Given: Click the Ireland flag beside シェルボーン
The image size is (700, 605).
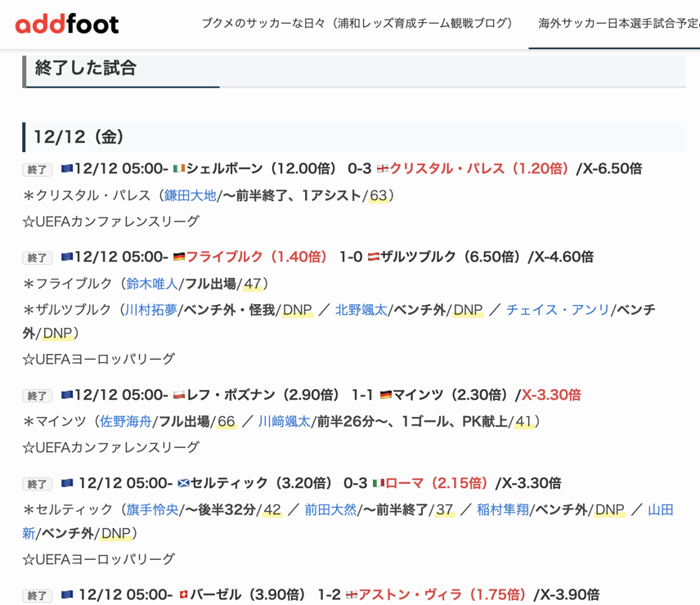Looking at the screenshot, I should pyautogui.click(x=179, y=169).
